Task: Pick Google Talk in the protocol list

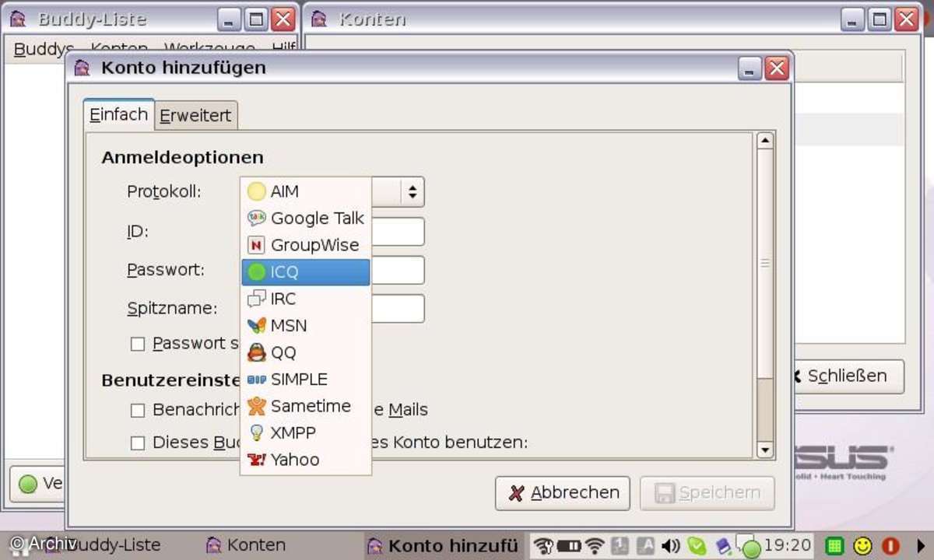Action: tap(305, 219)
